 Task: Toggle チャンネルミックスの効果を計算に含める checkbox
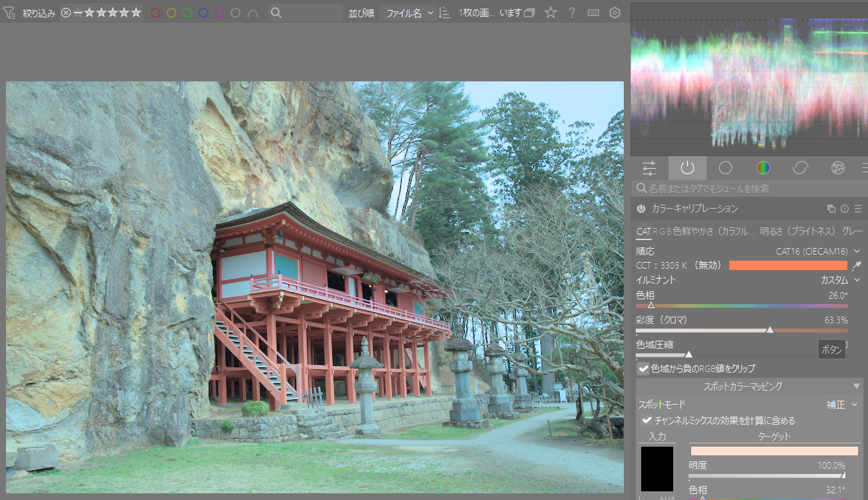pos(646,421)
